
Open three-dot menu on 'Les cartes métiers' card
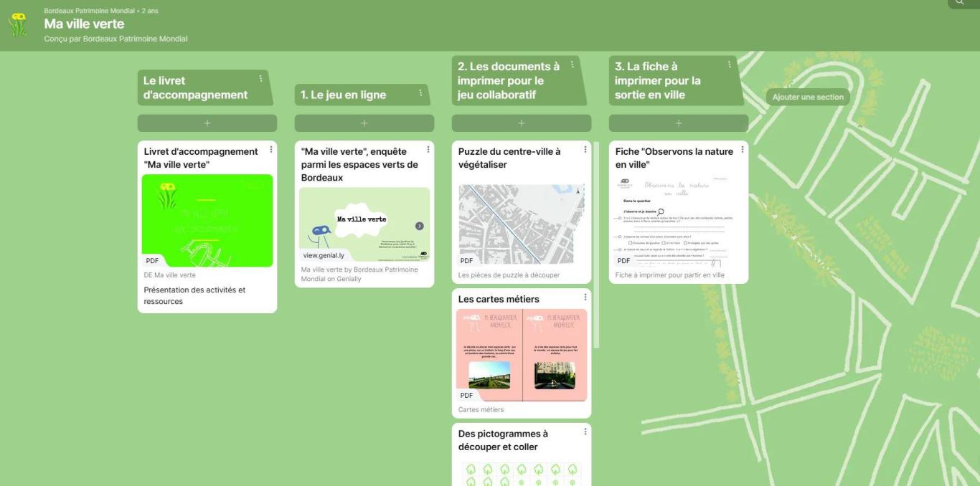click(585, 297)
